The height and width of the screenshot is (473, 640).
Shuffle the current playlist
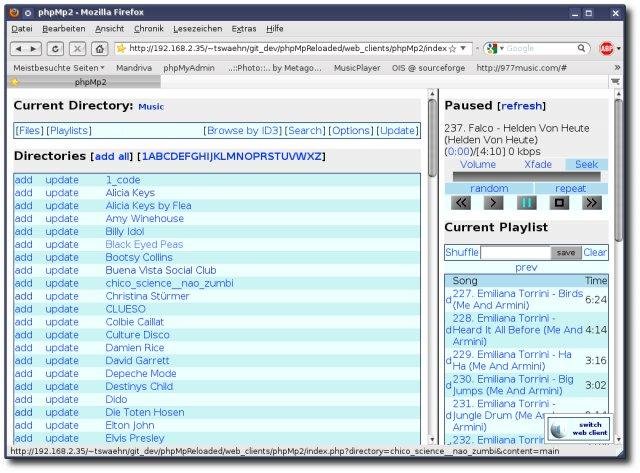[462, 253]
